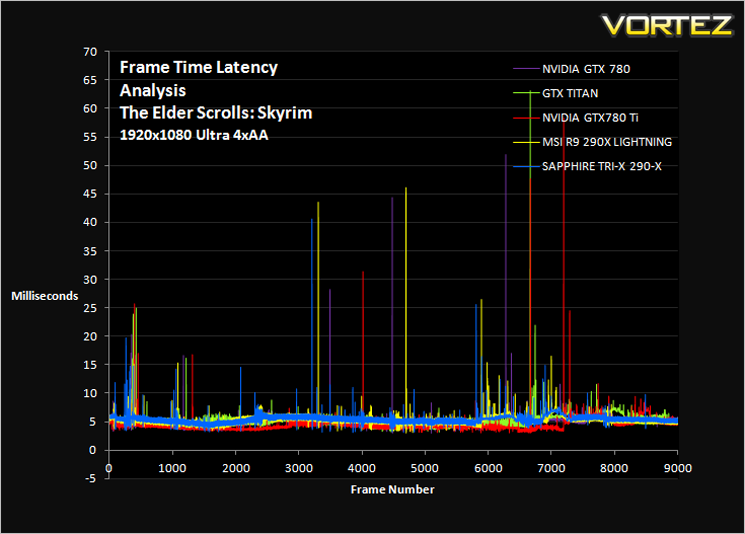Click the 7000 x-axis tick label
This screenshot has width=745, height=534.
tap(551, 468)
